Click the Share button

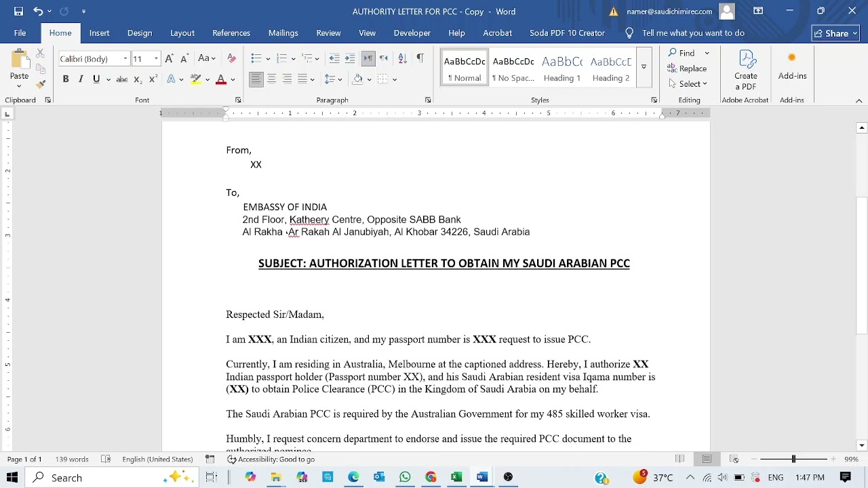tap(835, 33)
